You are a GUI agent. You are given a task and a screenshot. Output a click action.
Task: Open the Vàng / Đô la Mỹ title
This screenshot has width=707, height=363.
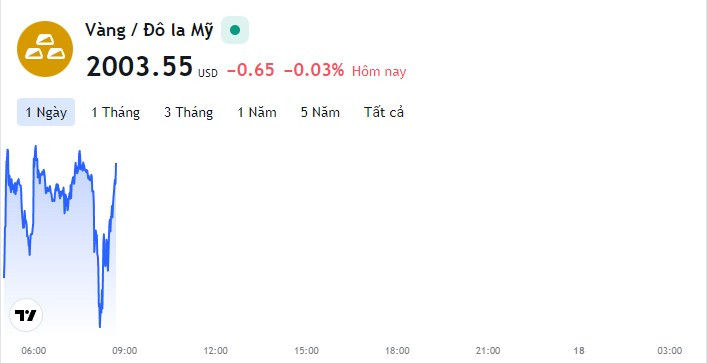[x=149, y=31]
